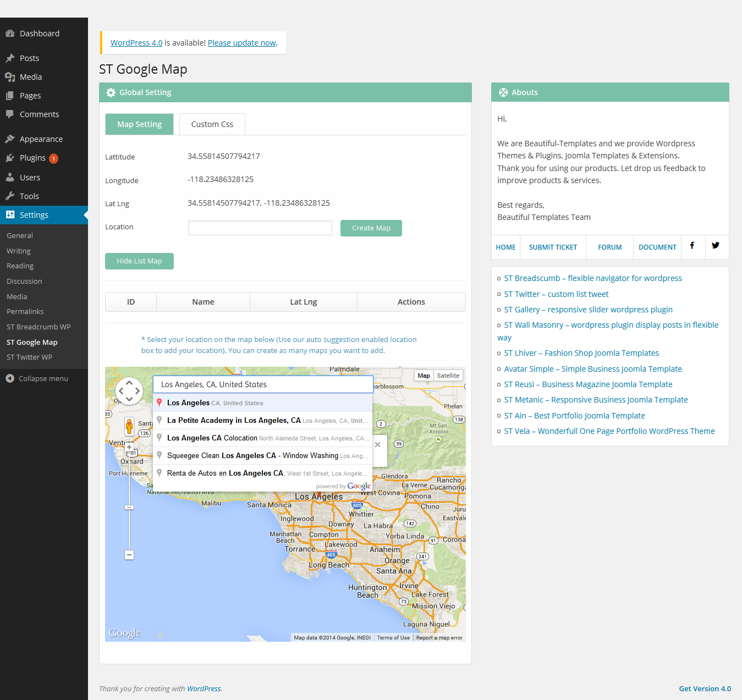The image size is (742, 700).
Task: Open the WordPress footer link
Action: pos(204,688)
